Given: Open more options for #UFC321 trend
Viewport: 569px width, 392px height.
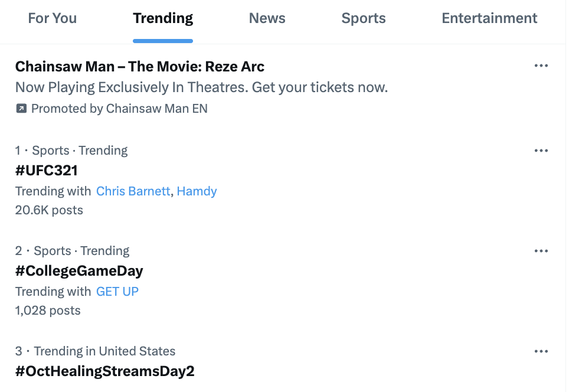Looking at the screenshot, I should pyautogui.click(x=541, y=151).
